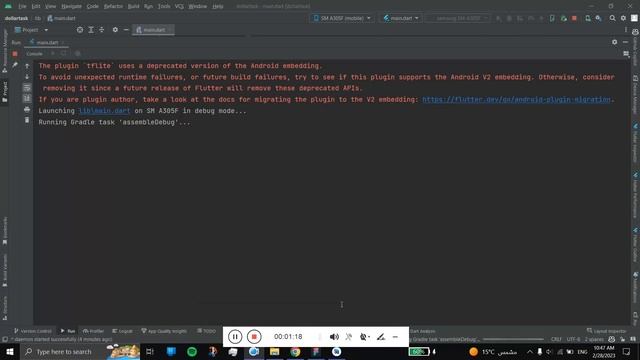Stop the running app from the main toolbar
This screenshot has height=360, width=640.
574,18
